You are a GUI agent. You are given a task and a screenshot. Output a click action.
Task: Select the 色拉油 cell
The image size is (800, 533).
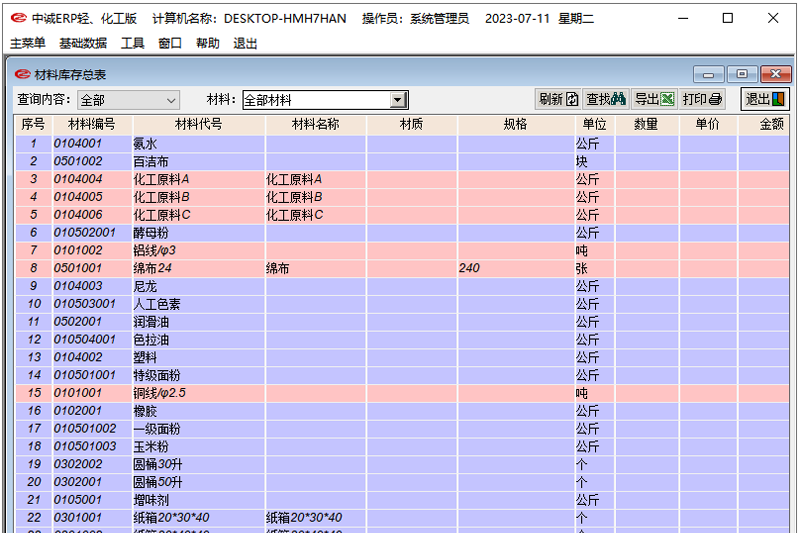(x=198, y=340)
